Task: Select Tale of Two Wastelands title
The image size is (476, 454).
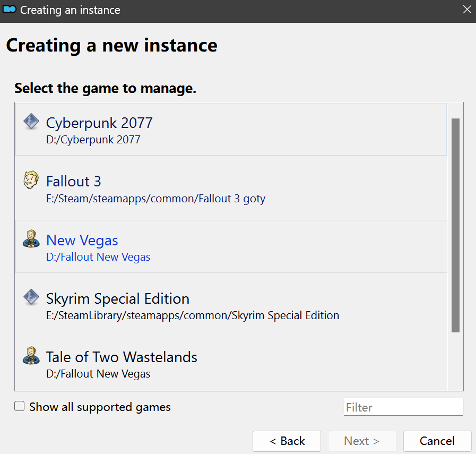Action: [122, 357]
